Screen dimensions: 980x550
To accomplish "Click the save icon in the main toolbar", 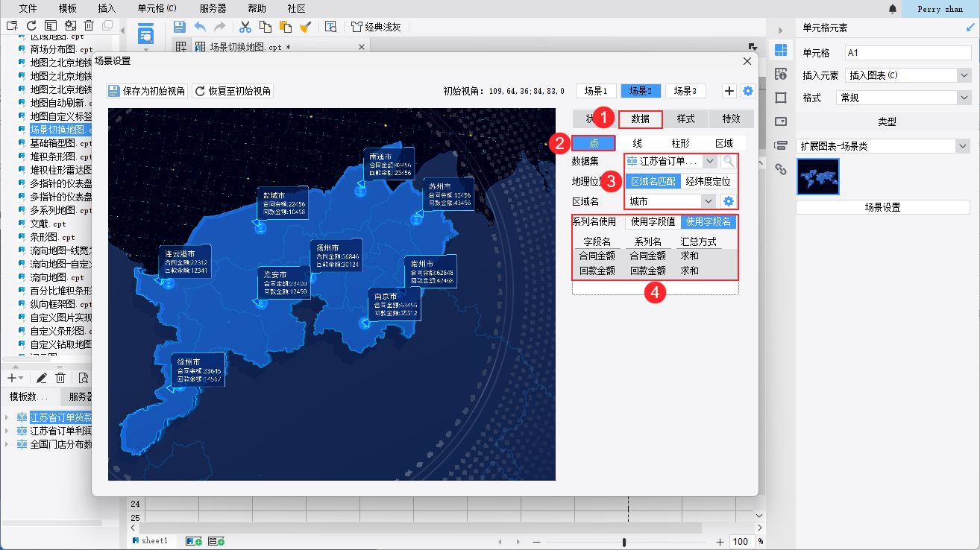I will click(x=179, y=27).
